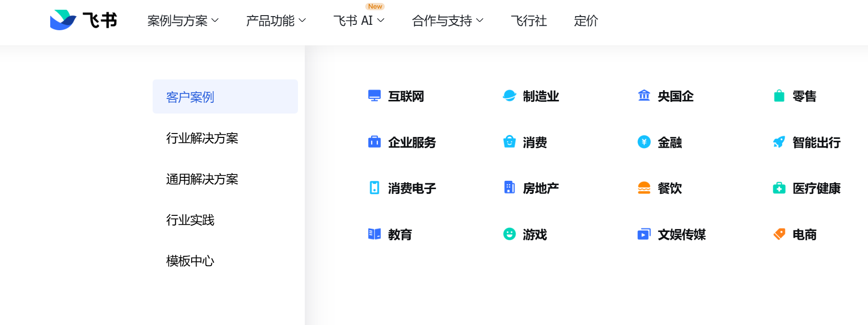Click the 企业服务 briefcase icon
Screen dimensions: 868x325
pyautogui.click(x=375, y=142)
